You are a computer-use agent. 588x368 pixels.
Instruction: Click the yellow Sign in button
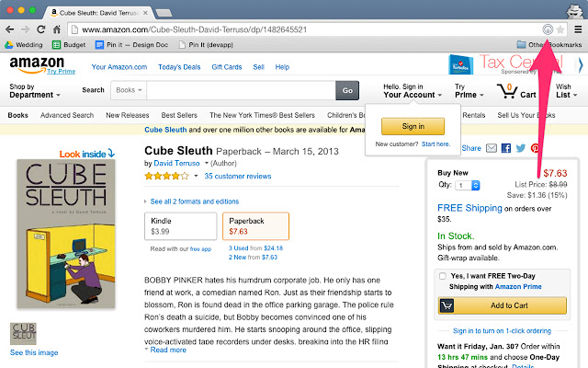413,126
